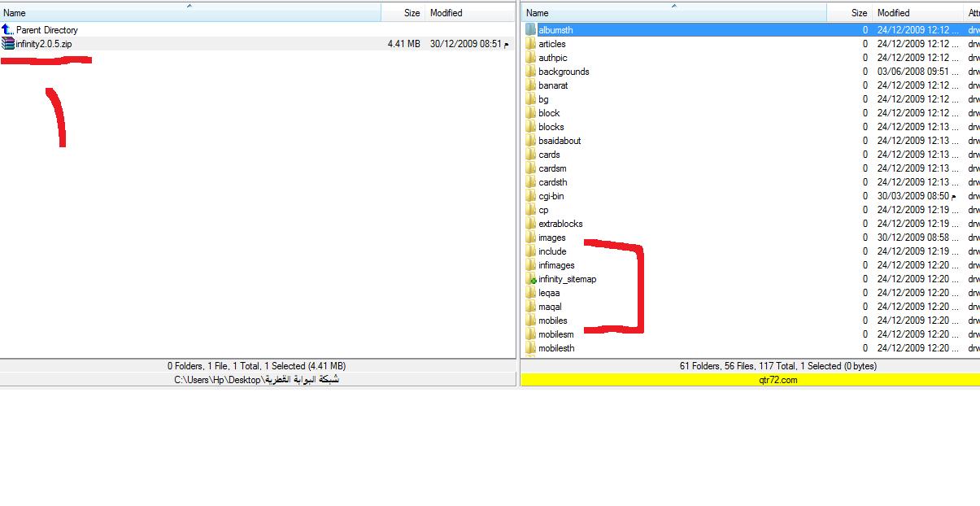
Task: Click local pane Modified column header
Action: tap(469, 13)
